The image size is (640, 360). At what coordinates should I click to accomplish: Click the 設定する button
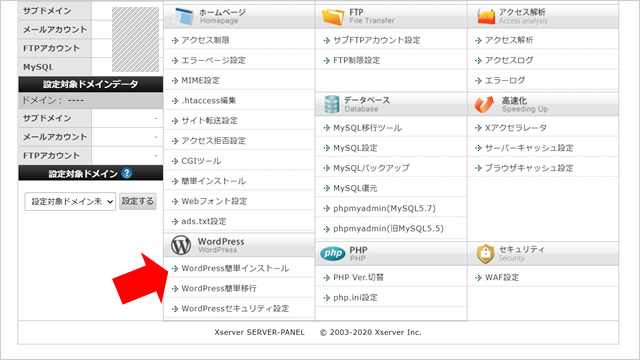pos(138,201)
